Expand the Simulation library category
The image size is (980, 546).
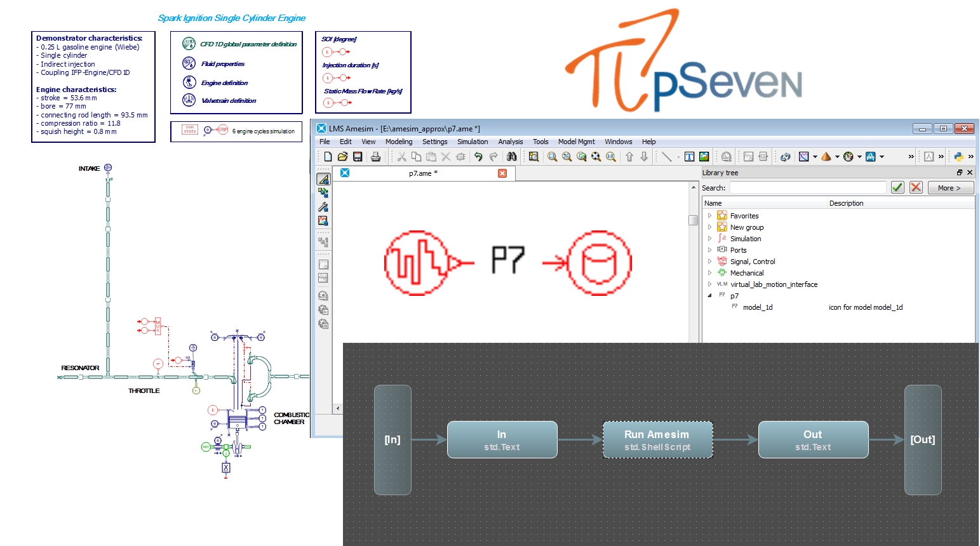point(709,239)
